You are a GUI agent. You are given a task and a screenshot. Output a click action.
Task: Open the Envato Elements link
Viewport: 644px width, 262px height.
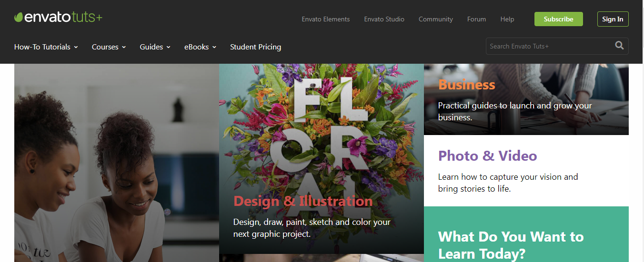point(325,19)
